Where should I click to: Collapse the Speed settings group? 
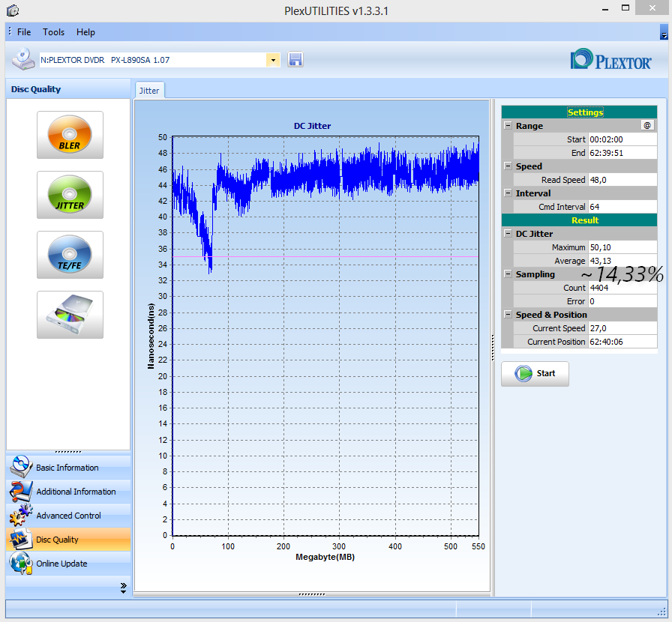click(x=508, y=166)
